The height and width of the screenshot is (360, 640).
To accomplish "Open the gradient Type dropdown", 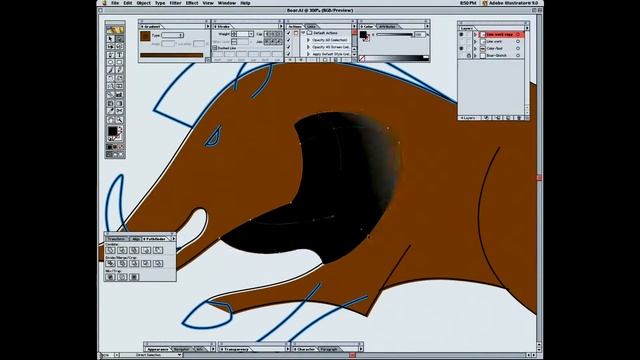I will 172,36.
